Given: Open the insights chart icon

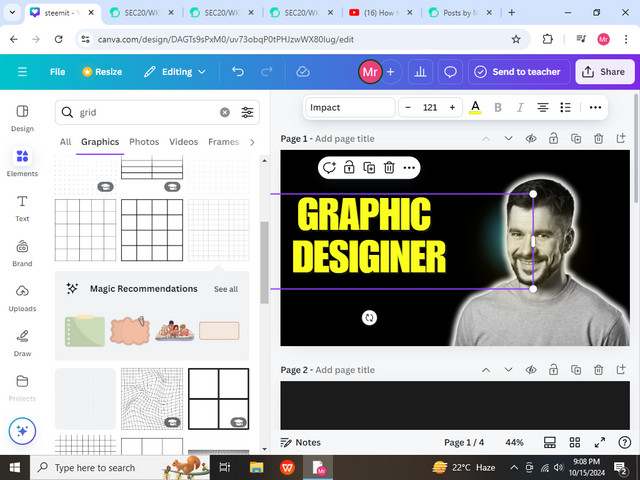Looking at the screenshot, I should (420, 72).
